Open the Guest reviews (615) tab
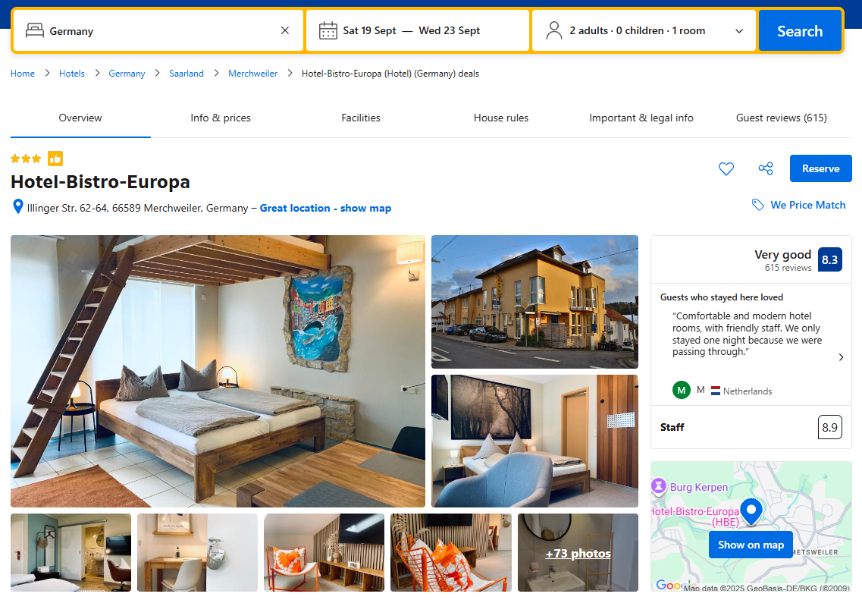The image size is (862, 600). click(x=781, y=118)
